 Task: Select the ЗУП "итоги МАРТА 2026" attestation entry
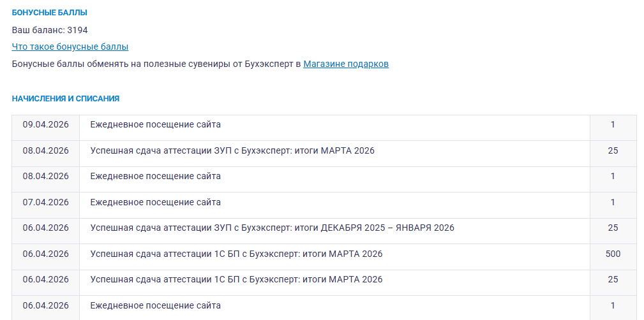(232, 150)
